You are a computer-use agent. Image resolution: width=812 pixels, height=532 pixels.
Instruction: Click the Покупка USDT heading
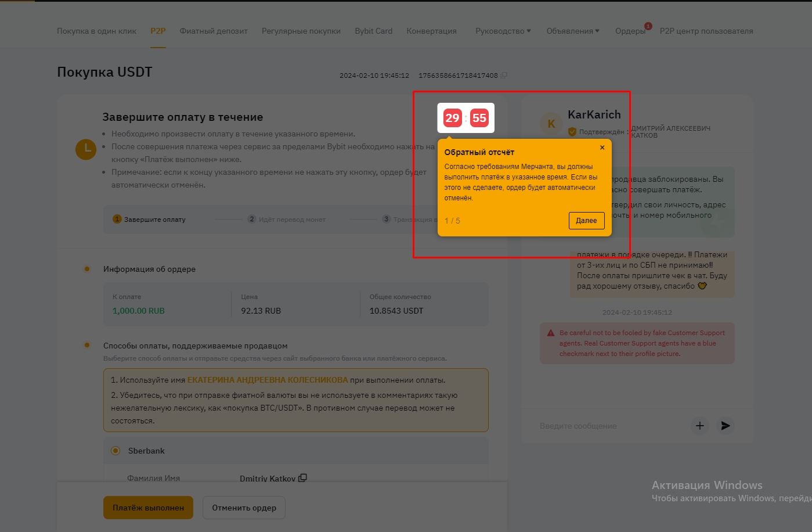coord(104,72)
